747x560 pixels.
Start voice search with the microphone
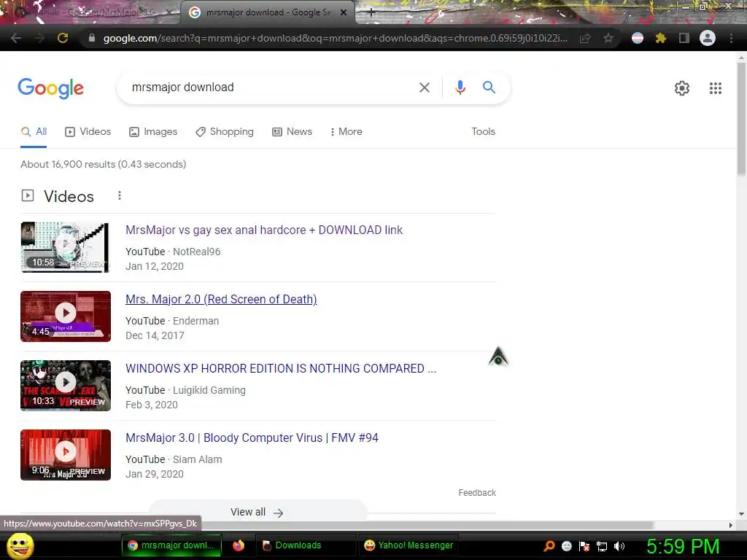click(460, 87)
